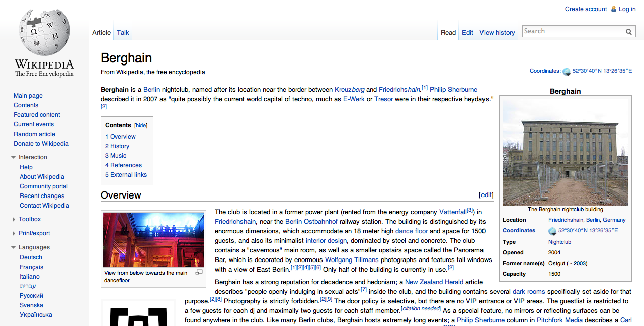Open the Current events link
Image resolution: width=644 pixels, height=326 pixels.
pyautogui.click(x=34, y=124)
